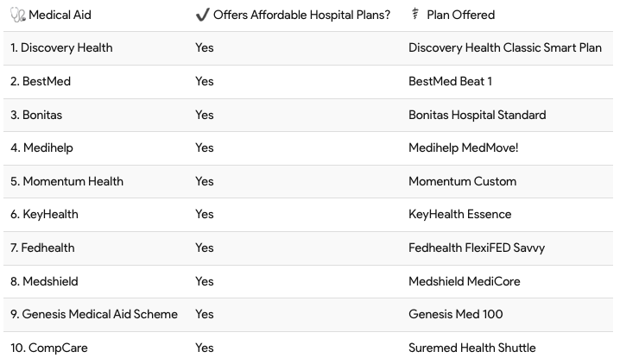Click the checkmark icon in the header
Image resolution: width=620 pixels, height=364 pixels.
202,15
